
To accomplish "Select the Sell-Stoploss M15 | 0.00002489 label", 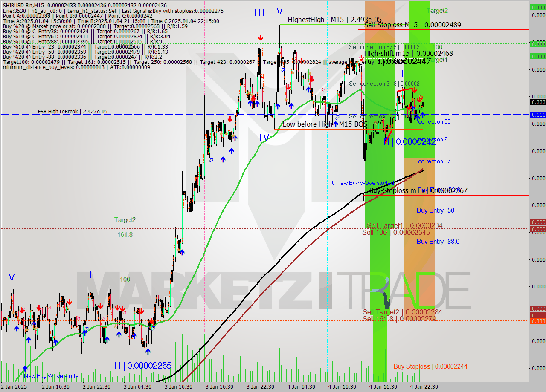I will tap(412, 25).
